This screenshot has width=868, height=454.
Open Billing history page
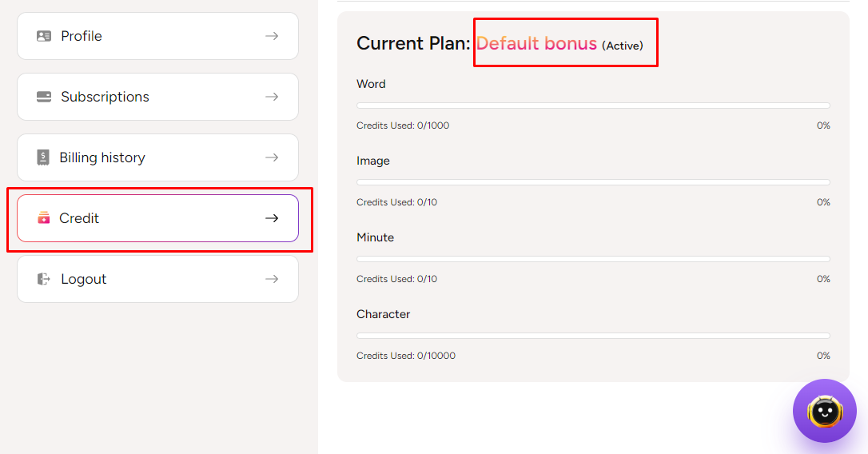point(102,157)
